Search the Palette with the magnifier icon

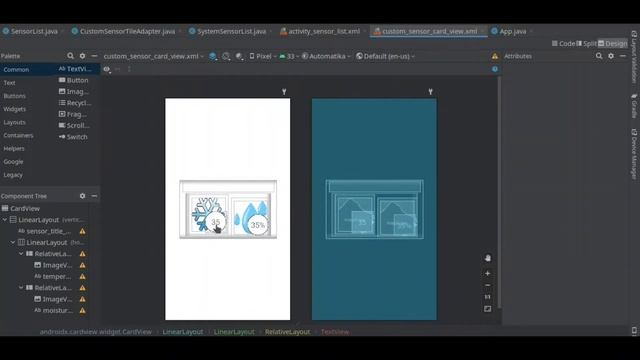tap(70, 56)
